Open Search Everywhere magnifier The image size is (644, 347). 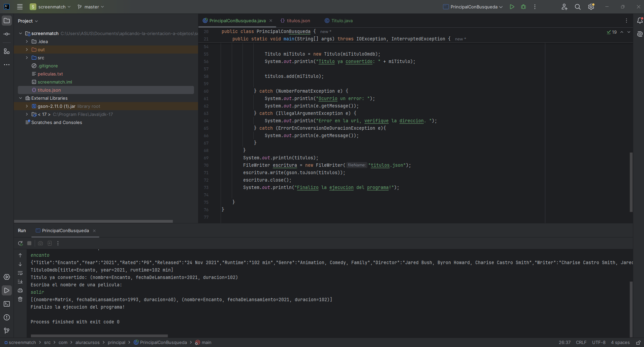pyautogui.click(x=578, y=7)
